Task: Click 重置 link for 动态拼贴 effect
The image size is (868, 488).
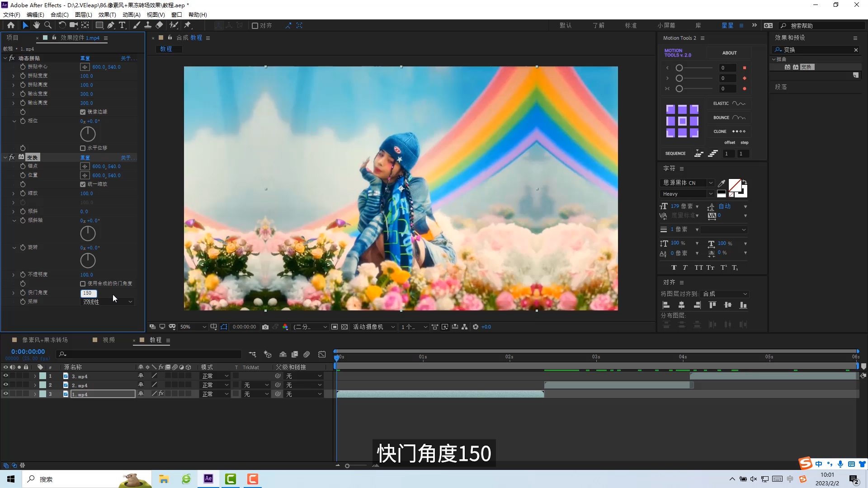Action: tap(85, 58)
